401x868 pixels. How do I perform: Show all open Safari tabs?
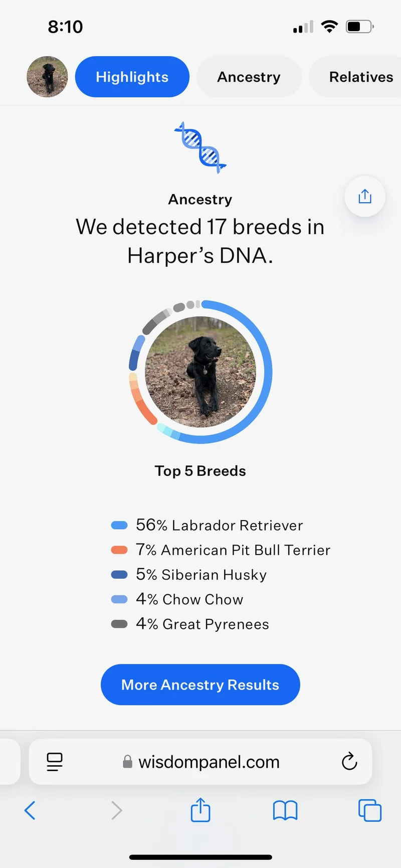(x=370, y=810)
